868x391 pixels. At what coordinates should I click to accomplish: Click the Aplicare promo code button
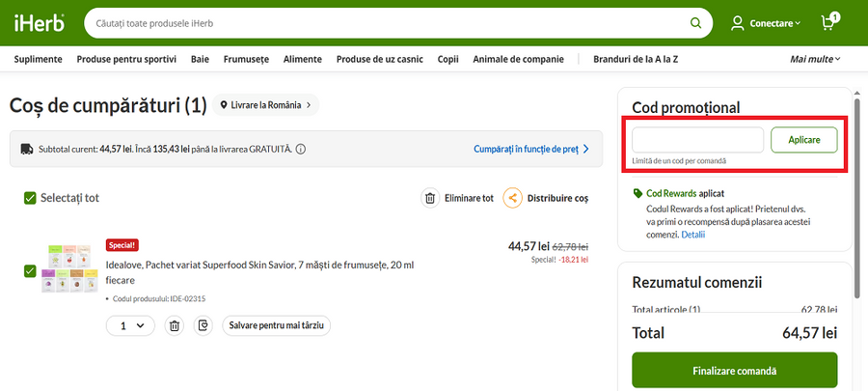(803, 140)
